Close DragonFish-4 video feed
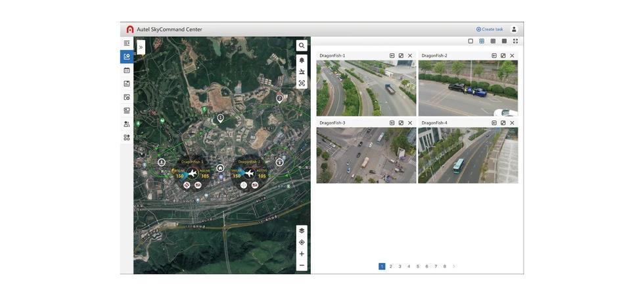 512,122
